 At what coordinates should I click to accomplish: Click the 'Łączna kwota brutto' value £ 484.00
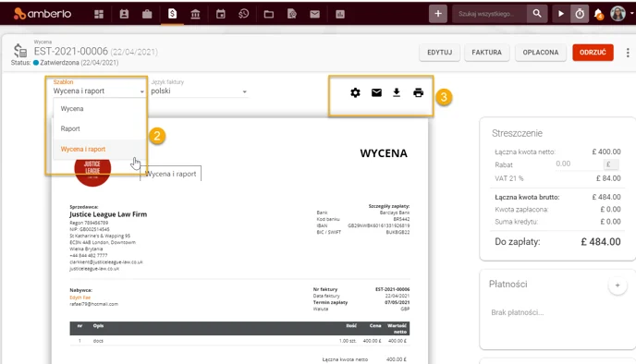tap(606, 197)
